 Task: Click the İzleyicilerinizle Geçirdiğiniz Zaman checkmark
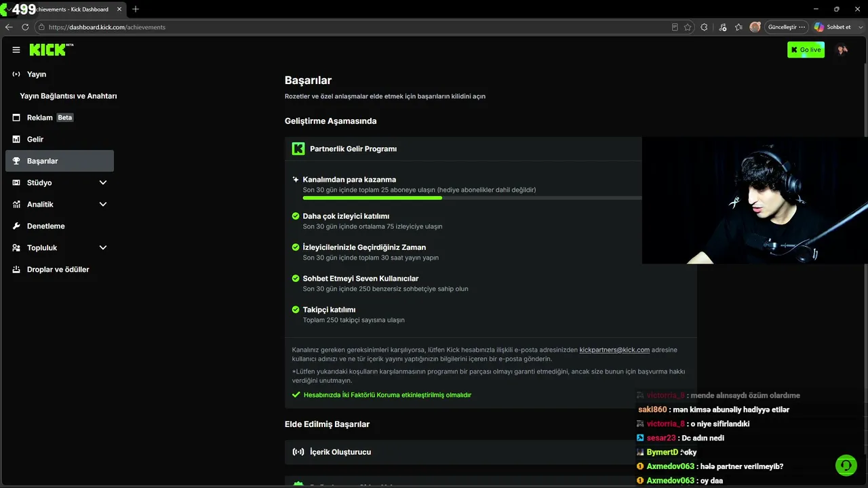tap(296, 247)
